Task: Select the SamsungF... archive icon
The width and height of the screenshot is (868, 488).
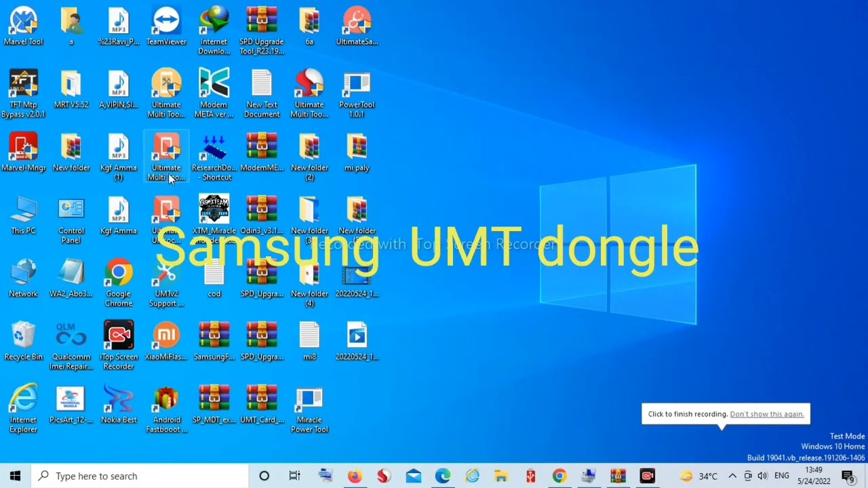Action: click(214, 342)
